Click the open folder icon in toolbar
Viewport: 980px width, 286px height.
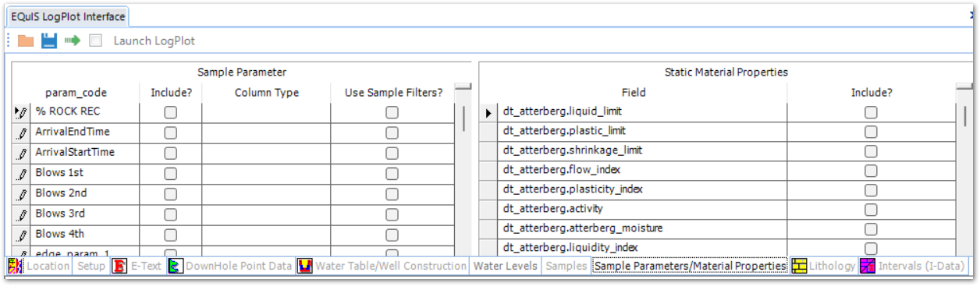click(x=26, y=41)
